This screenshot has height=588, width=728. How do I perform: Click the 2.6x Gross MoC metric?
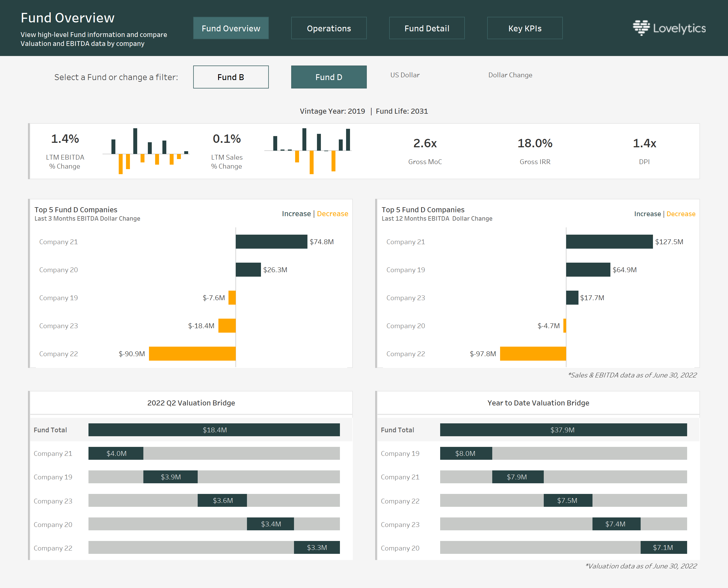[425, 144]
